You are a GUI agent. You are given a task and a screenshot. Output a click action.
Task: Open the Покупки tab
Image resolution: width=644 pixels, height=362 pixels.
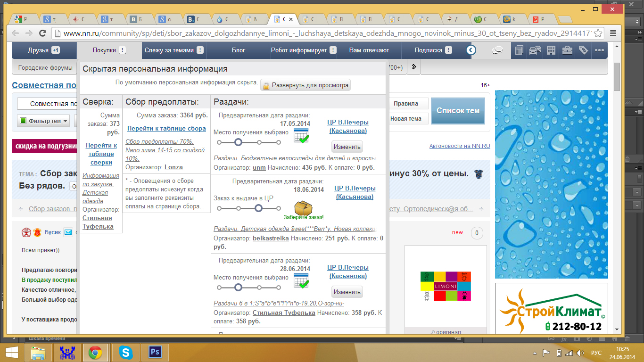(109, 50)
